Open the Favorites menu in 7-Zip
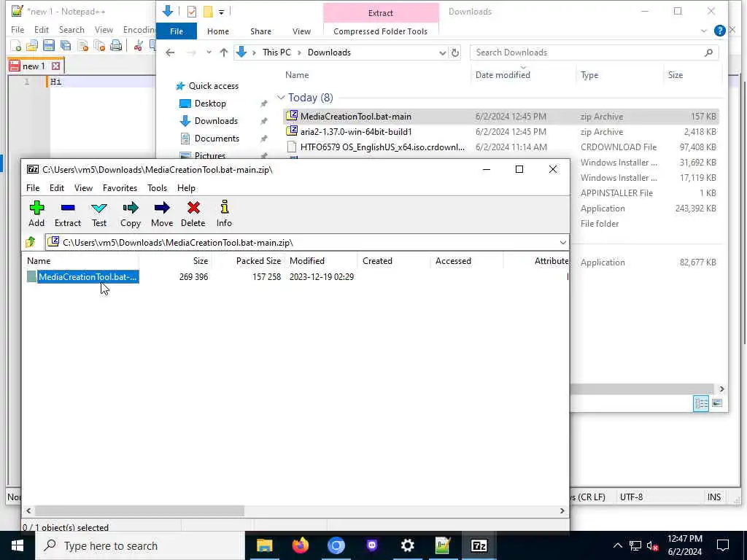The width and height of the screenshot is (747, 560). (x=120, y=188)
